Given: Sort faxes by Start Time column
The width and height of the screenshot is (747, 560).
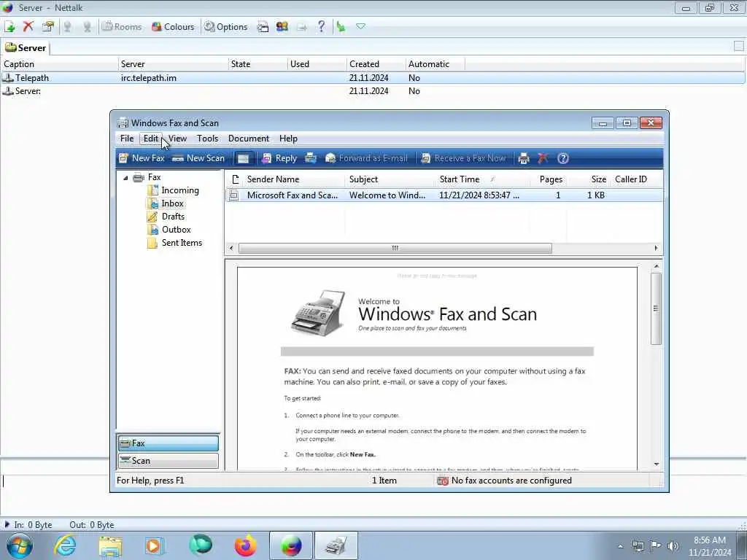Looking at the screenshot, I should click(481, 179).
